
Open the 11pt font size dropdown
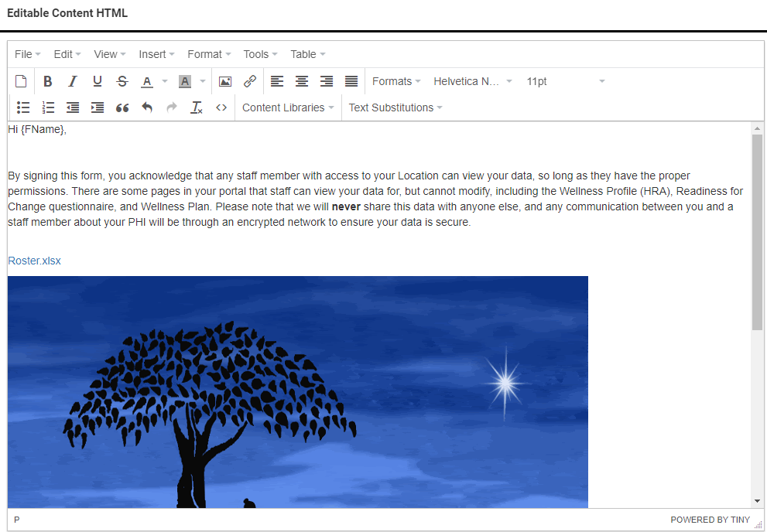[565, 81]
